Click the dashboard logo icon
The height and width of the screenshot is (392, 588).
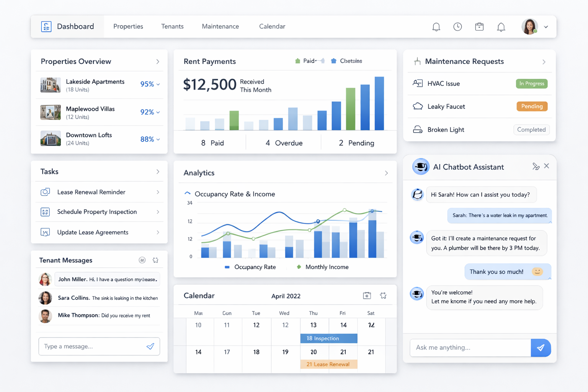[46, 26]
